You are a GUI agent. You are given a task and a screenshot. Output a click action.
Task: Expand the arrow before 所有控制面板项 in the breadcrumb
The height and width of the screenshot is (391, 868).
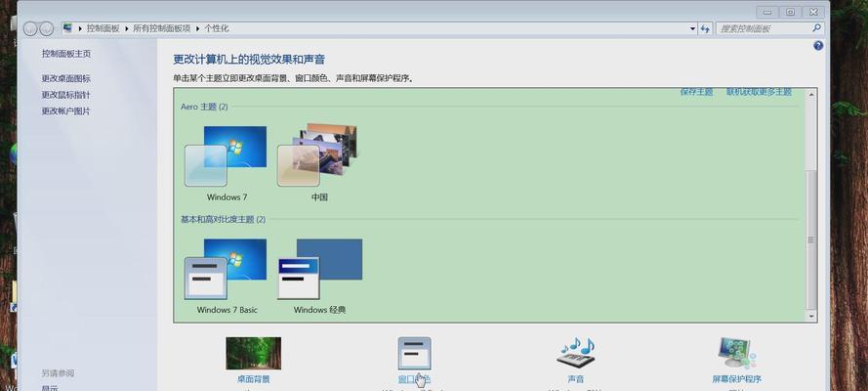click(126, 28)
